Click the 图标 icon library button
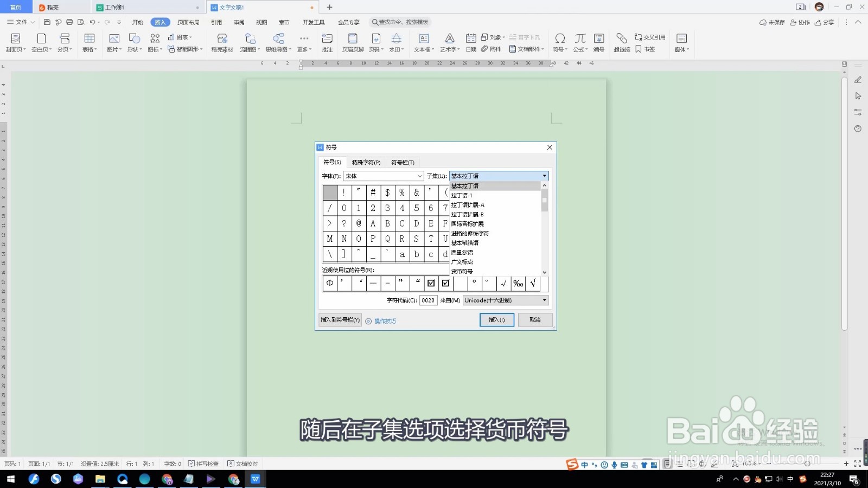The image size is (868, 488). (155, 42)
